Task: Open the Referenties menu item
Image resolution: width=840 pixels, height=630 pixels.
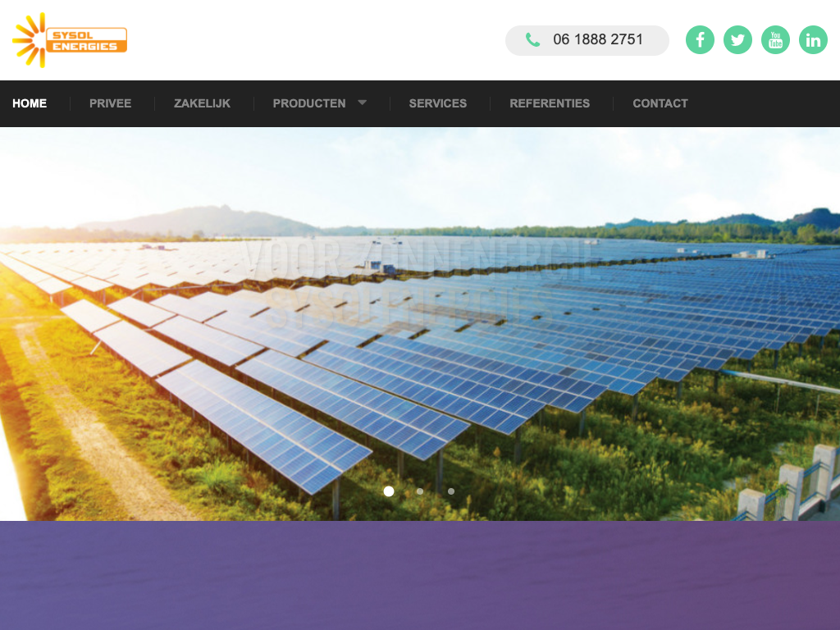Action: point(550,103)
